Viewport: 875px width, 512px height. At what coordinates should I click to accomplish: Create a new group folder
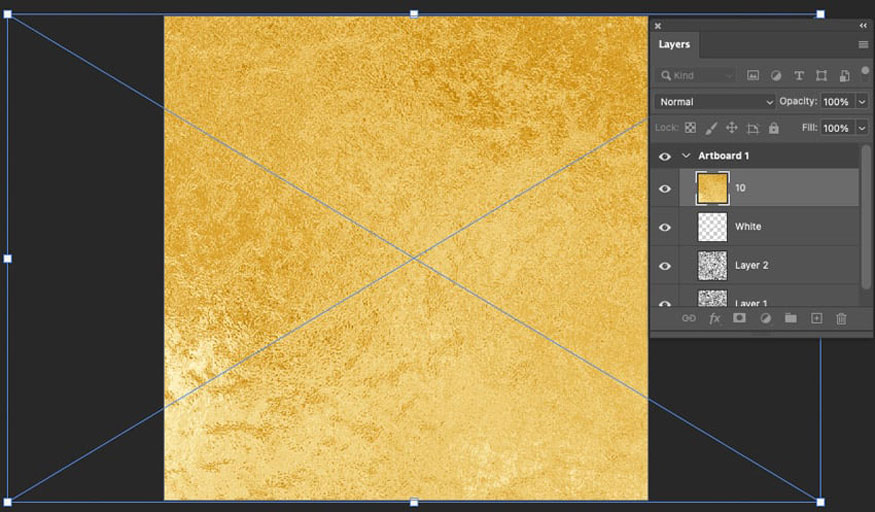(791, 318)
